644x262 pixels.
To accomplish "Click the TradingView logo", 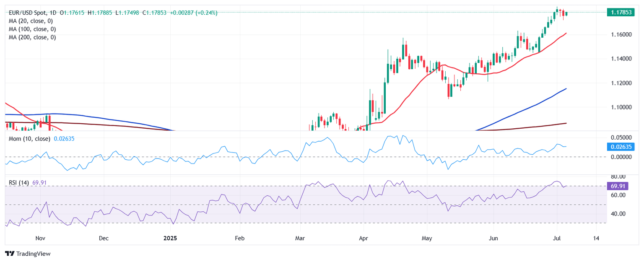I will click(27, 254).
